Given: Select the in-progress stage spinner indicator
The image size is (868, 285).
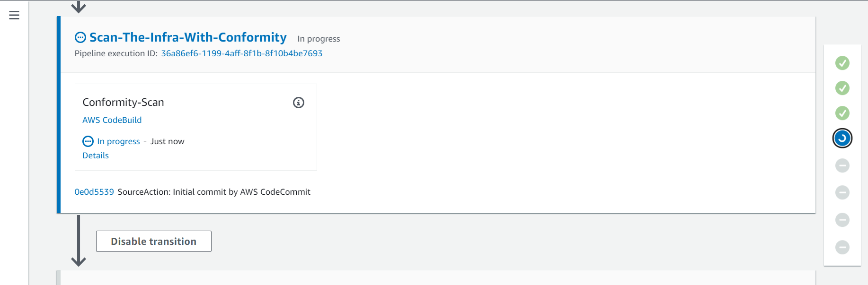Looking at the screenshot, I should click(x=842, y=138).
